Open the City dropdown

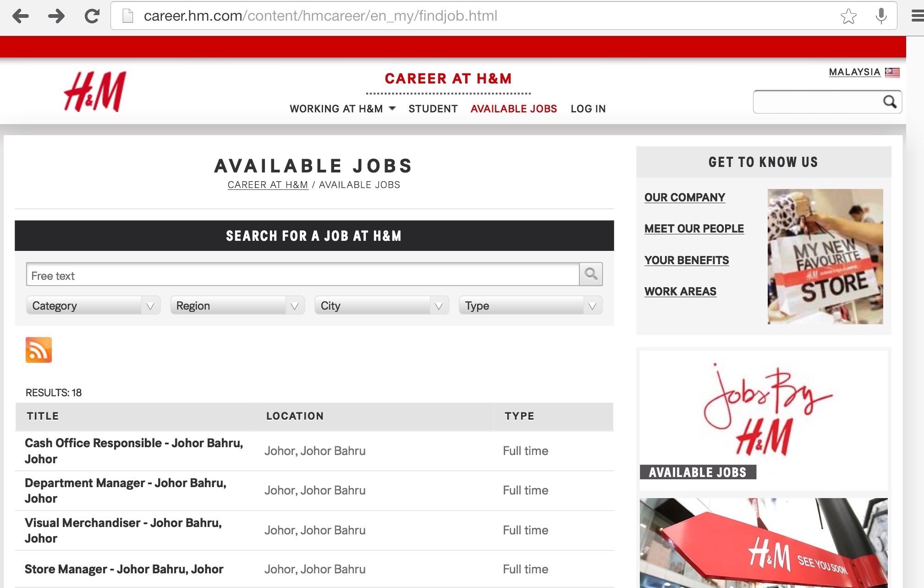pos(382,305)
